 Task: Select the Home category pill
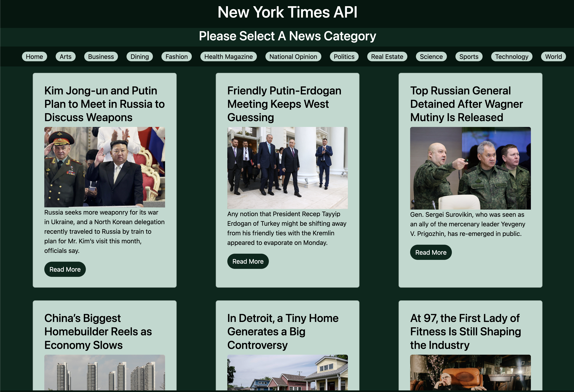pos(34,56)
